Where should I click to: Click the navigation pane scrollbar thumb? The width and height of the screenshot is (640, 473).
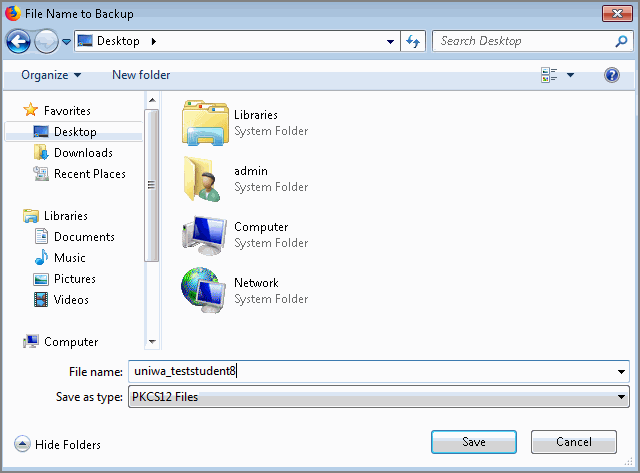coord(152,185)
